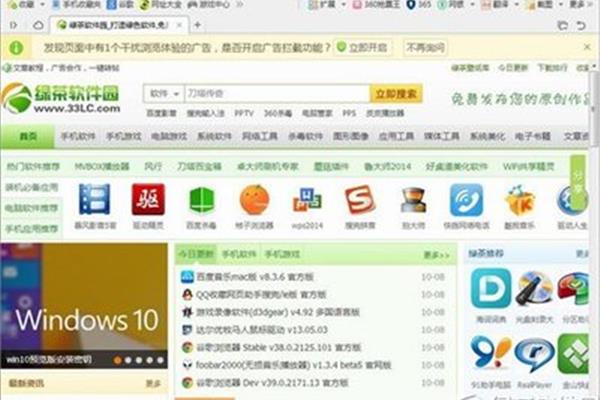Image resolution: width=600 pixels, height=400 pixels.
Task: Open new tab with plus button
Action: [197, 25]
